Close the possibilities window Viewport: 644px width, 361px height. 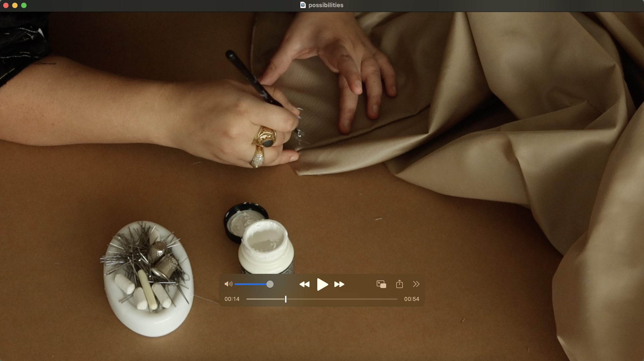coord(6,5)
